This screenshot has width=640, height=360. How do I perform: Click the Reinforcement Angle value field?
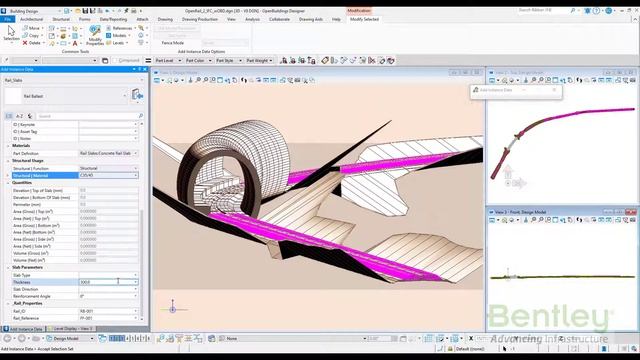pos(108,296)
